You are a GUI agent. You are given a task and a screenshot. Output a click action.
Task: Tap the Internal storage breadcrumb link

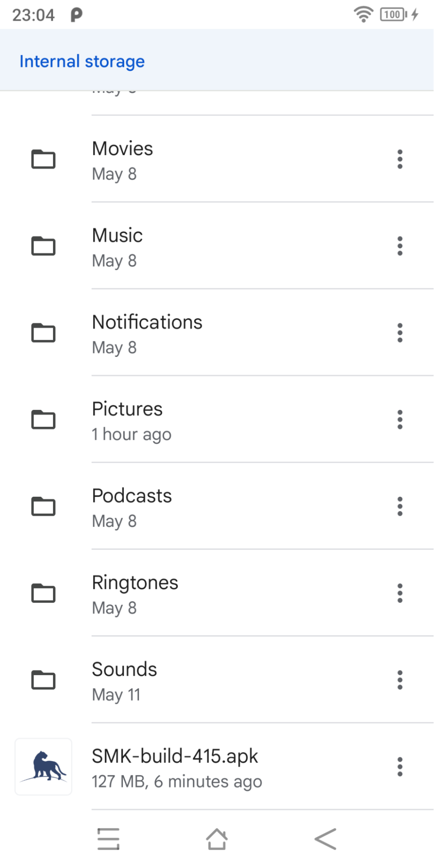[x=82, y=62]
